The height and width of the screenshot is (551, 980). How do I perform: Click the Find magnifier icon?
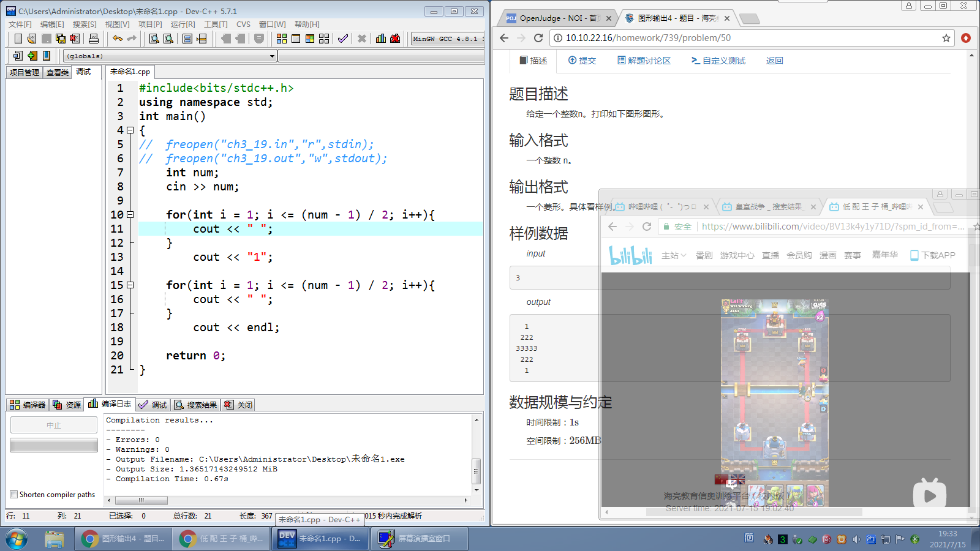click(154, 39)
